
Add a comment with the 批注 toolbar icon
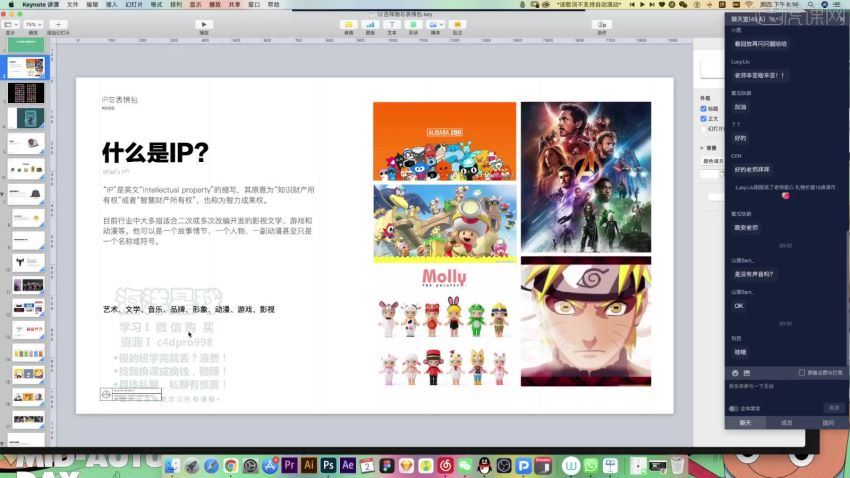(458, 25)
